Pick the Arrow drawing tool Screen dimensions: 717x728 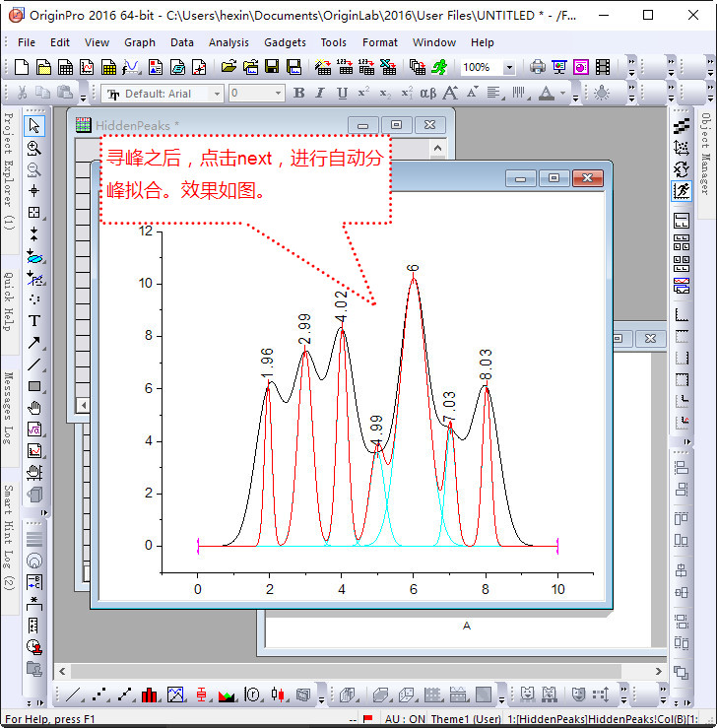coord(34,343)
